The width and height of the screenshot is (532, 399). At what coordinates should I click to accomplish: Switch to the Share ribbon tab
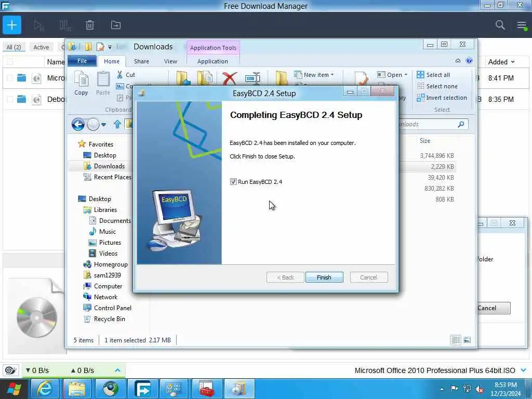[141, 61]
